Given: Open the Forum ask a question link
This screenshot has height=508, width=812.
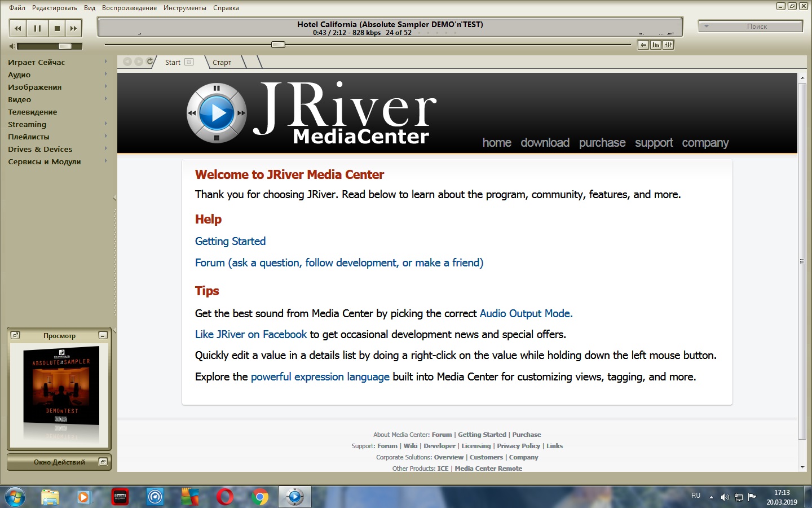Looking at the screenshot, I should click(339, 262).
